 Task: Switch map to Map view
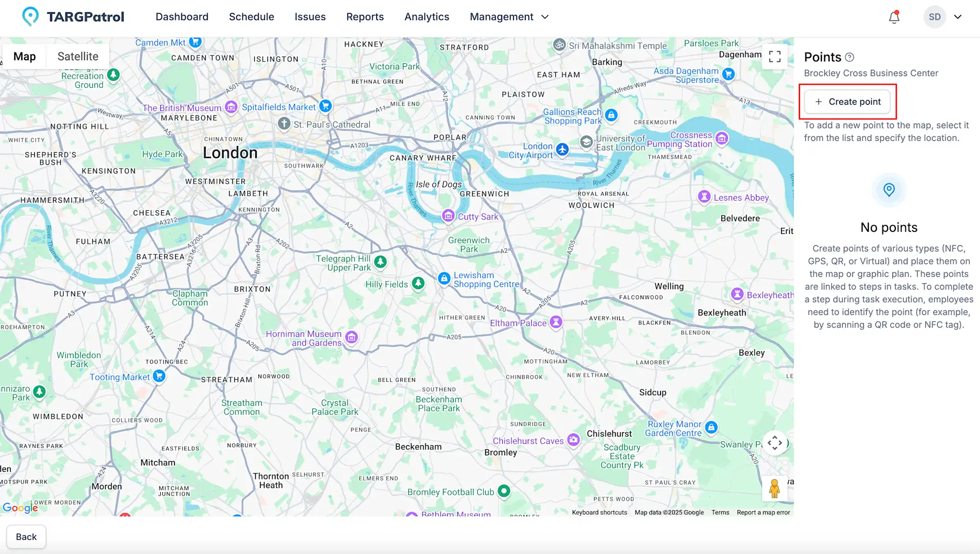[x=24, y=57]
